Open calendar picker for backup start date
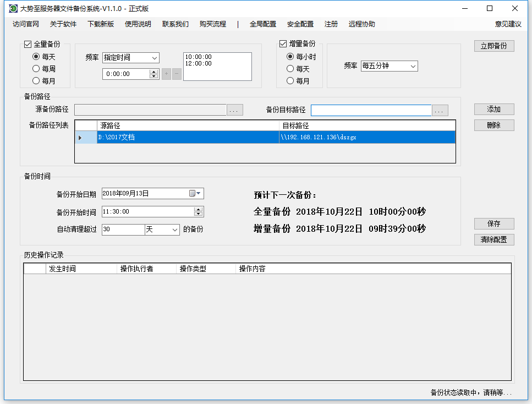This screenshot has width=532, height=404. coord(195,193)
